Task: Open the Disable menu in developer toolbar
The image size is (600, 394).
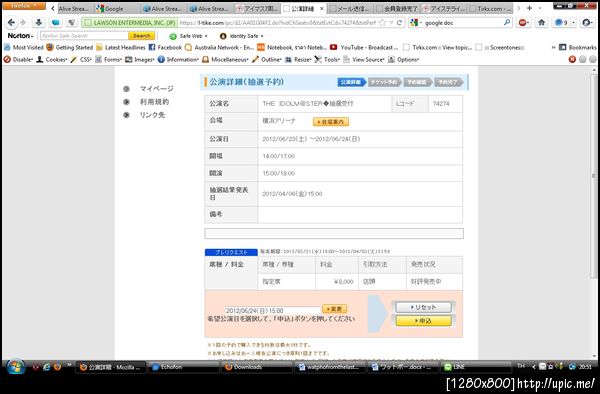Action: coord(18,59)
